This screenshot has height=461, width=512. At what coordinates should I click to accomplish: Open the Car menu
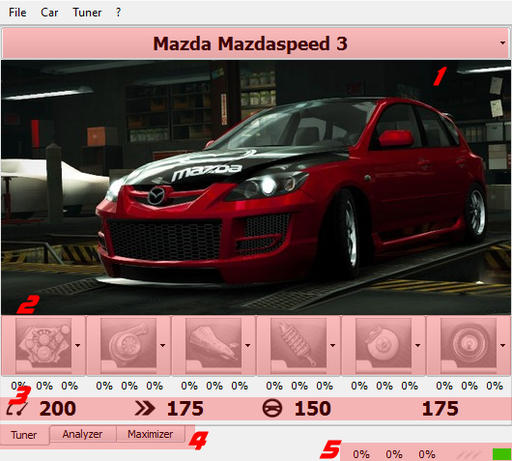click(x=49, y=13)
